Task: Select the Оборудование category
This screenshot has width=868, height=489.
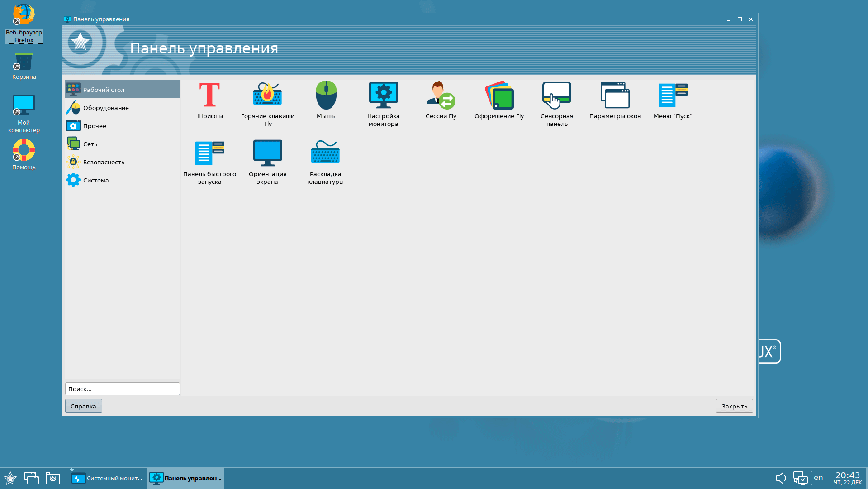Action: tap(123, 108)
